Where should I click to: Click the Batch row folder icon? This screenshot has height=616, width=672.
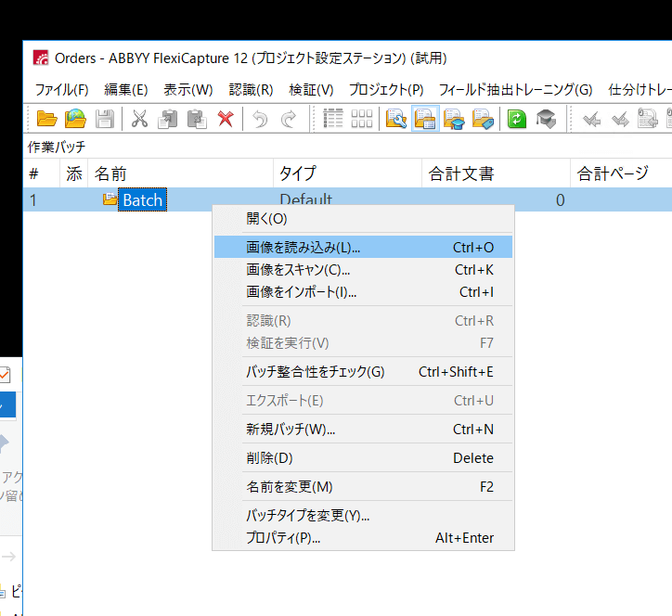(x=110, y=199)
